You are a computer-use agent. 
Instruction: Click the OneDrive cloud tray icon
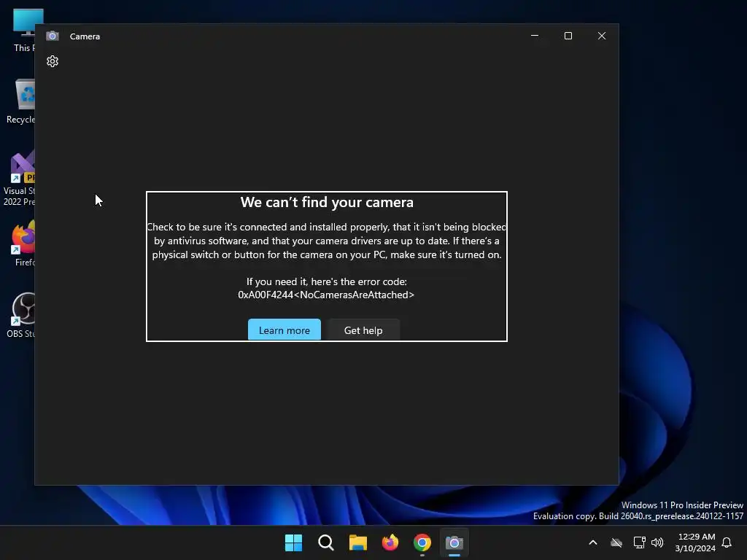(x=616, y=542)
